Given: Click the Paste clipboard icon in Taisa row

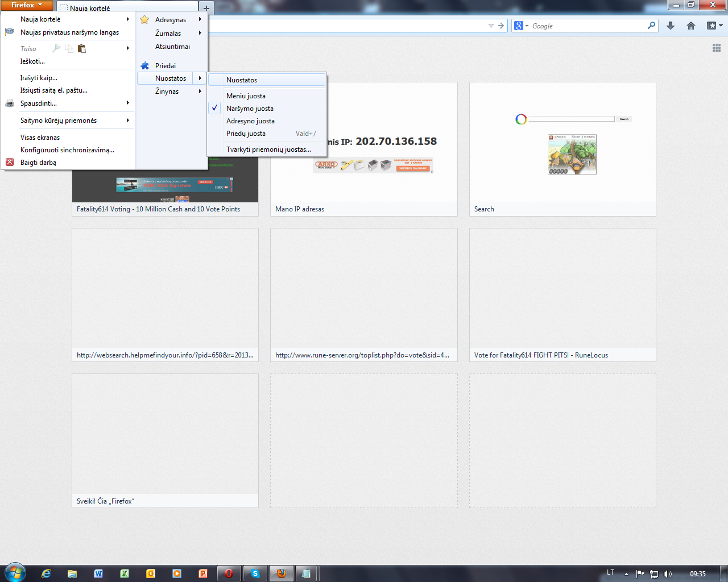Looking at the screenshot, I should tap(82, 48).
